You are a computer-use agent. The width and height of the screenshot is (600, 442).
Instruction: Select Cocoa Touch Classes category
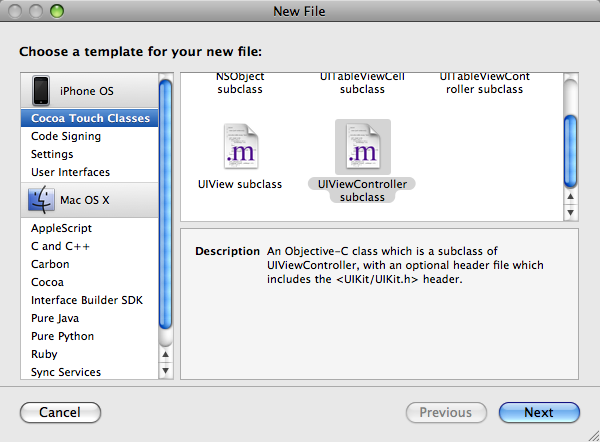pyautogui.click(x=90, y=118)
